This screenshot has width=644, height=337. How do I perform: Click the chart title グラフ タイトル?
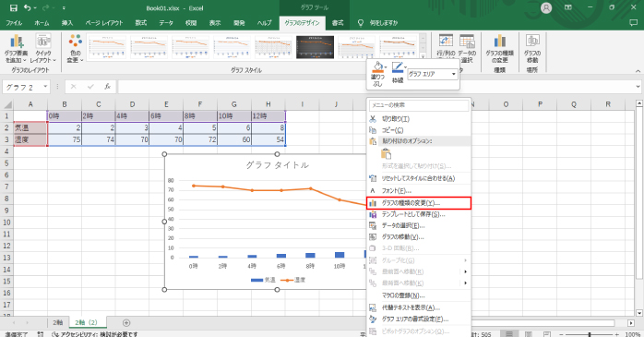tap(277, 165)
